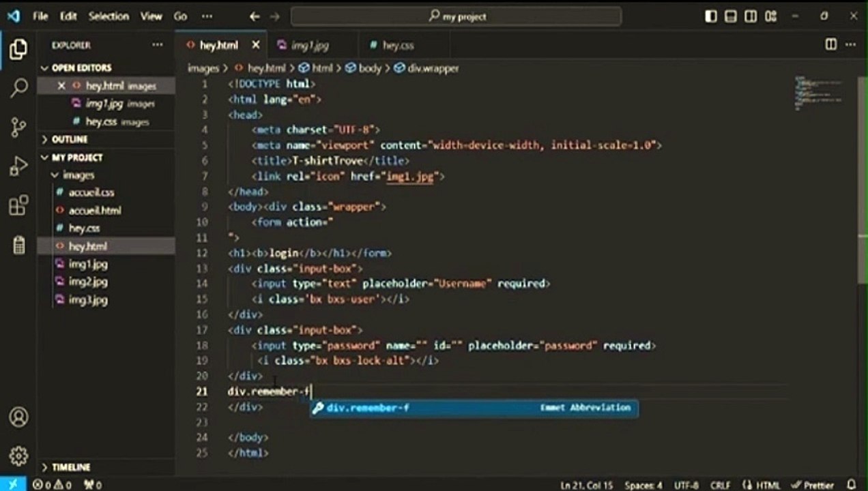
Task: Select img1.jpg in Open Editors list
Action: click(x=107, y=104)
